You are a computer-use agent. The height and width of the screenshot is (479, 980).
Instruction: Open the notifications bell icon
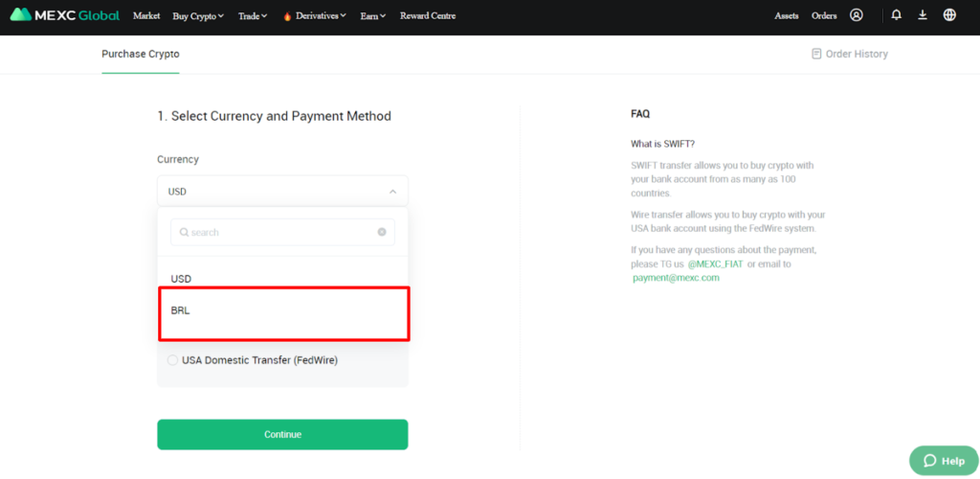pyautogui.click(x=896, y=15)
